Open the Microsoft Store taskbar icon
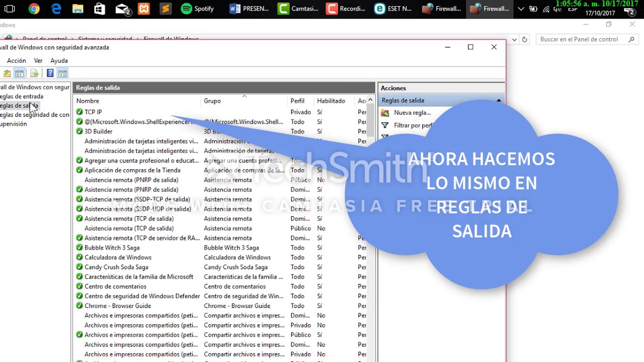 (100, 9)
